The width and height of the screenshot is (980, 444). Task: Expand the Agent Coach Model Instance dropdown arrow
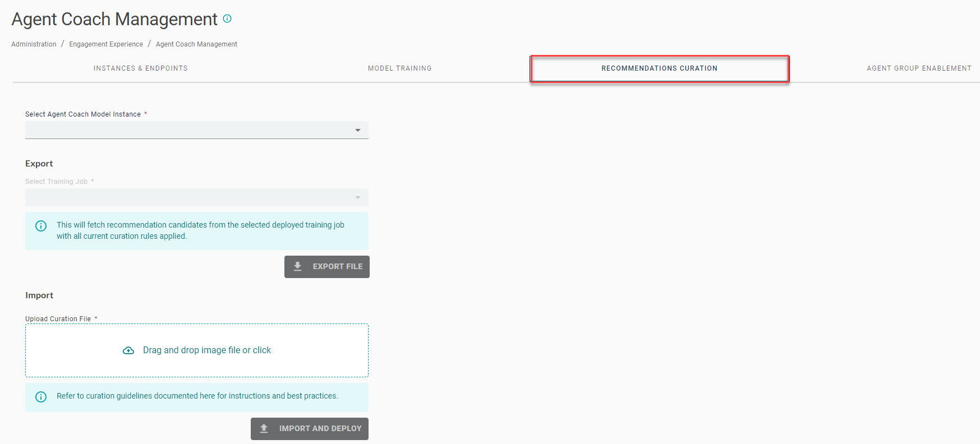coord(357,130)
